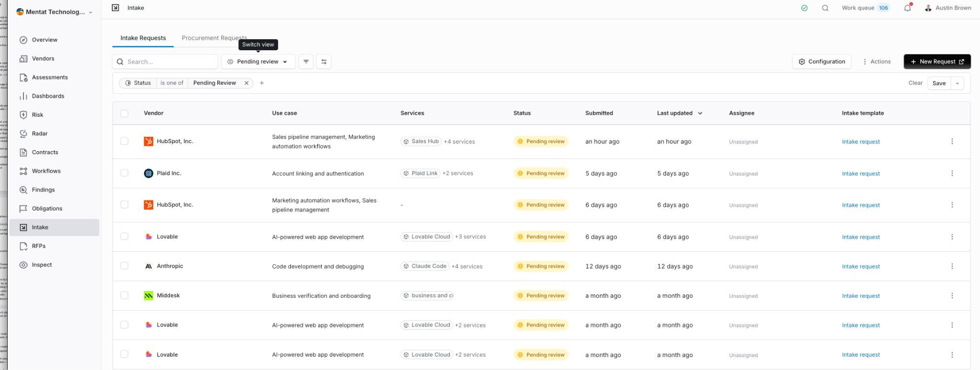
Task: Open the display settings sliders icon
Action: click(324, 61)
